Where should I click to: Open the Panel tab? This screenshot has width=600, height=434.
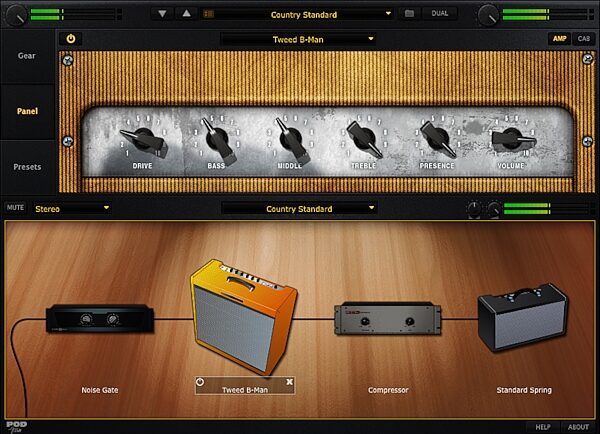click(x=27, y=111)
